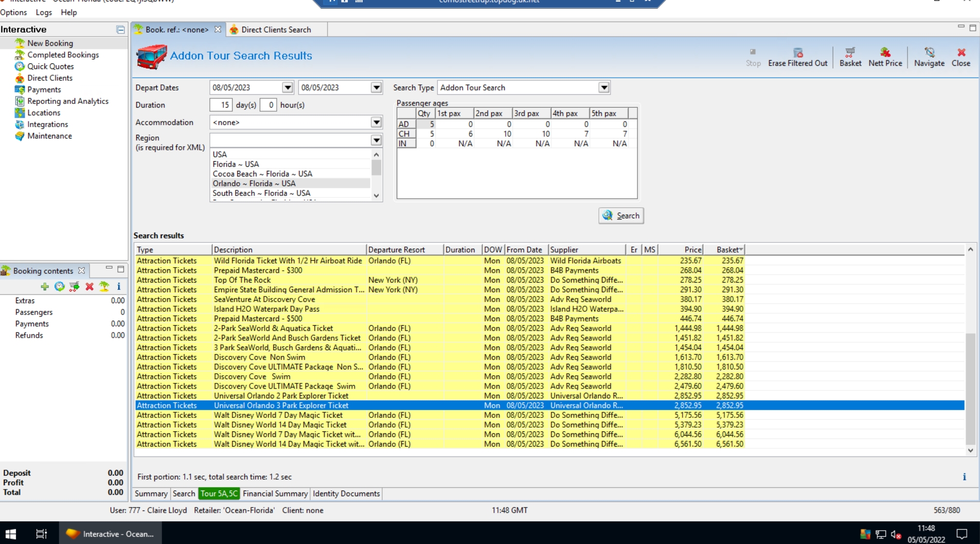Close the Booking contents panel tab
This screenshot has height=544, width=980.
pos(81,271)
